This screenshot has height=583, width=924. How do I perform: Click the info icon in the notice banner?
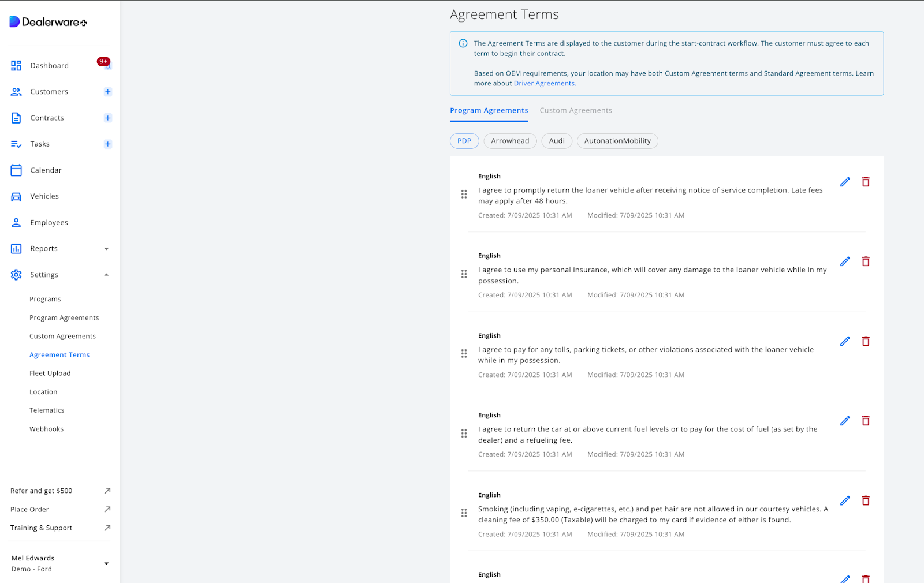coord(463,43)
